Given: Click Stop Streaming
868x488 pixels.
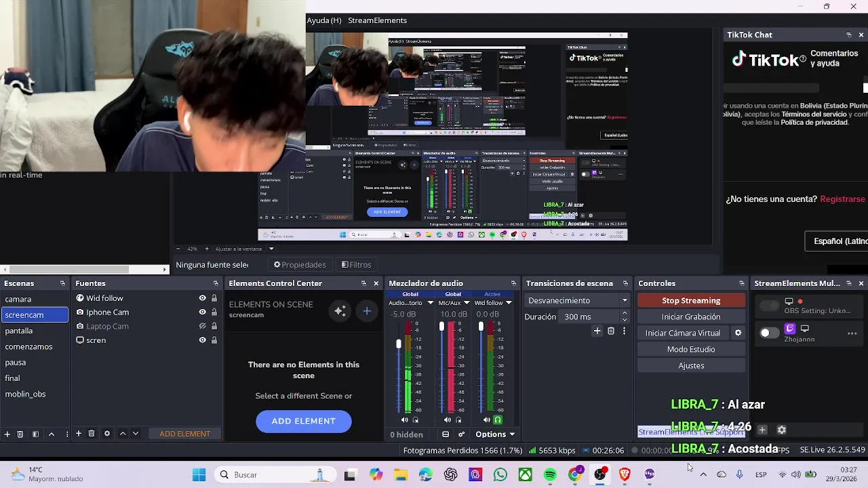Looking at the screenshot, I should tap(691, 300).
